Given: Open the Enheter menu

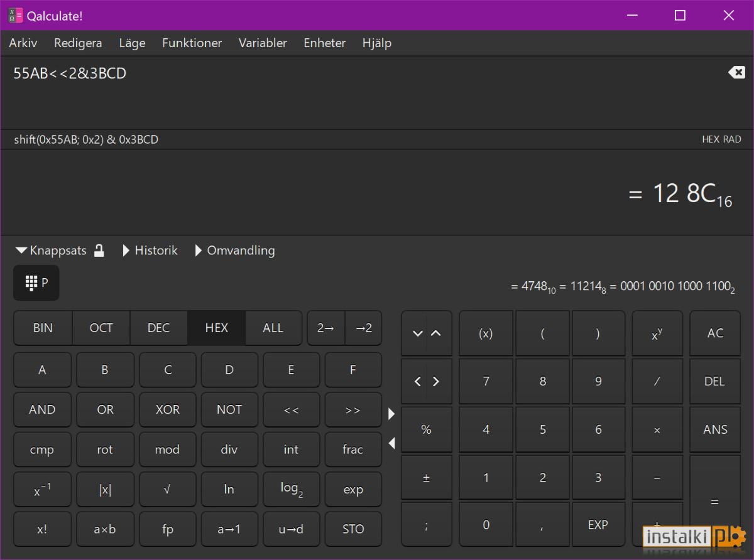Looking at the screenshot, I should 324,43.
